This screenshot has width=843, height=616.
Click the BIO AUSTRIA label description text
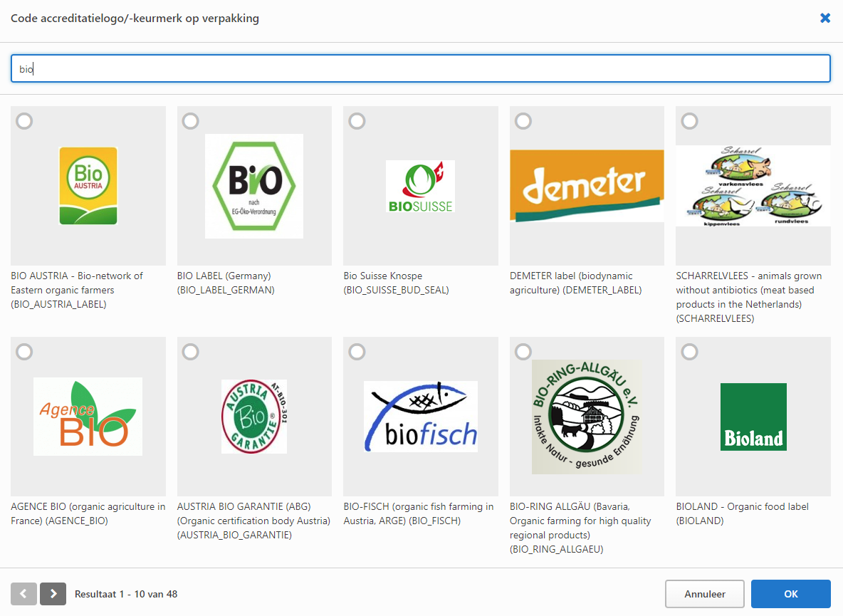pos(77,290)
